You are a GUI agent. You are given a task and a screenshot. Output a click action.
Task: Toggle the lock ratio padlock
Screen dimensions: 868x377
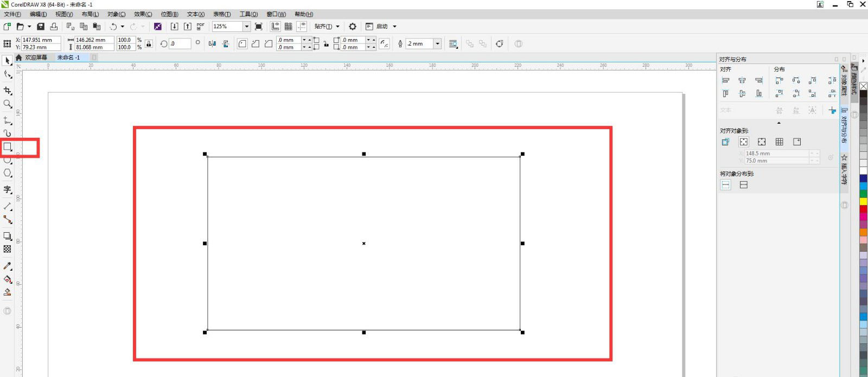click(149, 44)
